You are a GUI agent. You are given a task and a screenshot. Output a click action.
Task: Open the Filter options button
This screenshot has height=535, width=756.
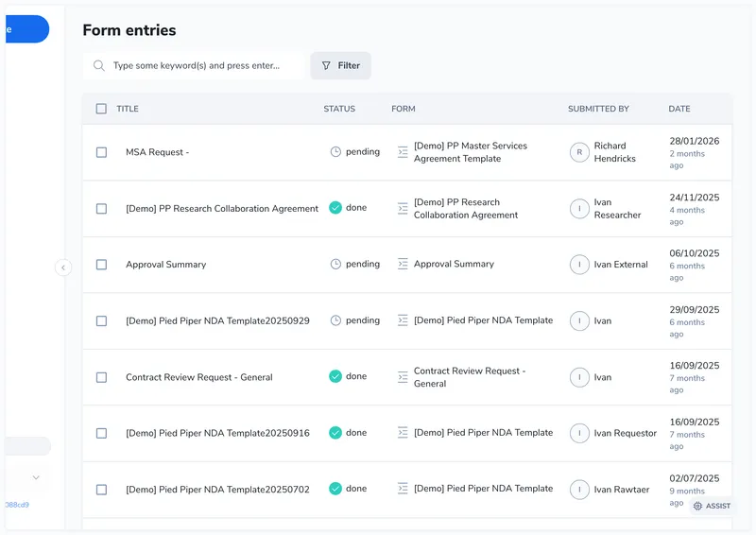pos(340,65)
